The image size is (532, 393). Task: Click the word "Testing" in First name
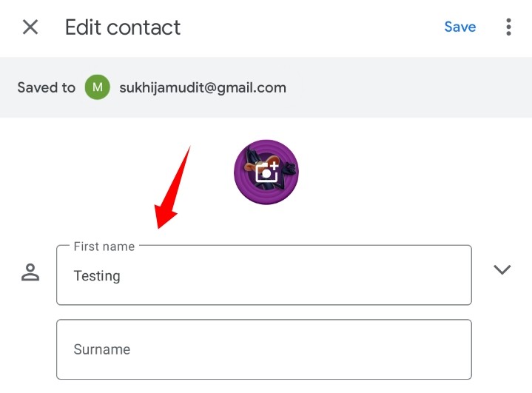pos(97,276)
